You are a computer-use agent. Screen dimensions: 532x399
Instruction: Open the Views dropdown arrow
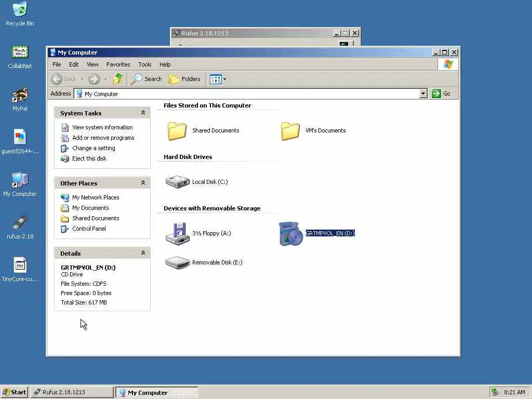pyautogui.click(x=224, y=79)
